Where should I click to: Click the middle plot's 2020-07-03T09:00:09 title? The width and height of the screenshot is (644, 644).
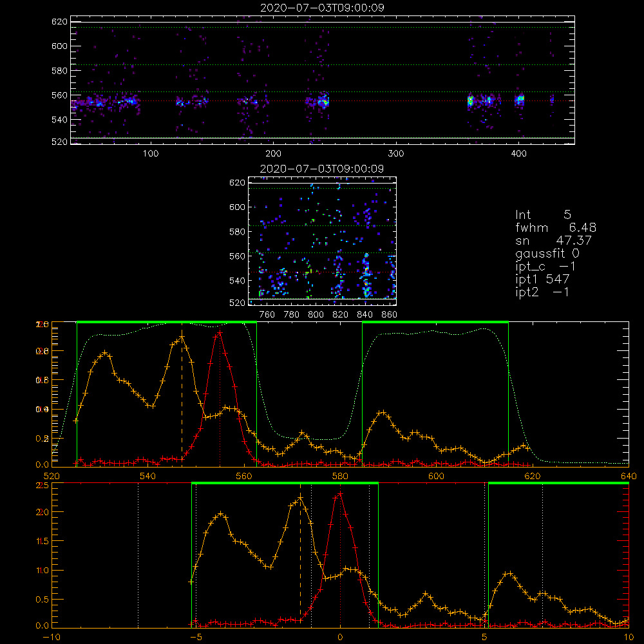click(322, 169)
